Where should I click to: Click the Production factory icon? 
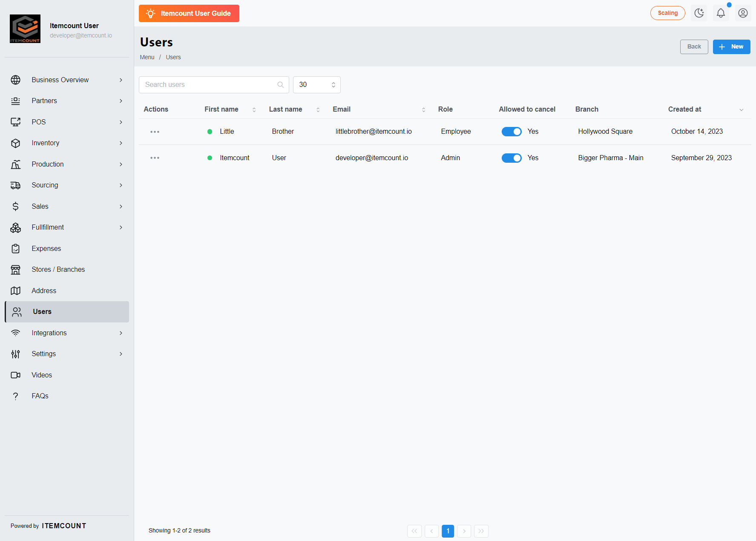pyautogui.click(x=16, y=164)
